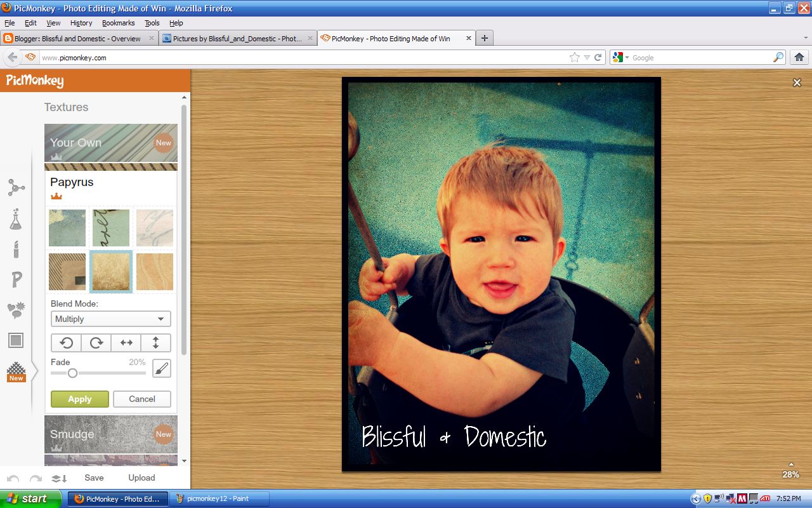Click the search magnifier in Google box

pos(778,57)
